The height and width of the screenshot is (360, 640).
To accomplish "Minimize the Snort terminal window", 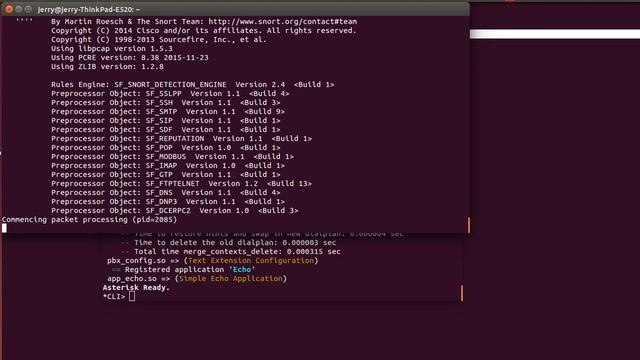I will point(18,9).
